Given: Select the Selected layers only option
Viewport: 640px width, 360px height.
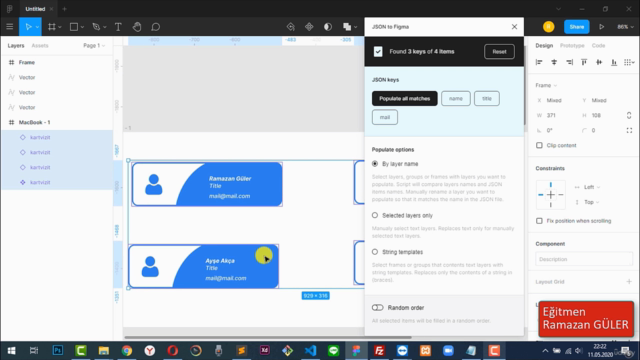Looking at the screenshot, I should [x=375, y=215].
